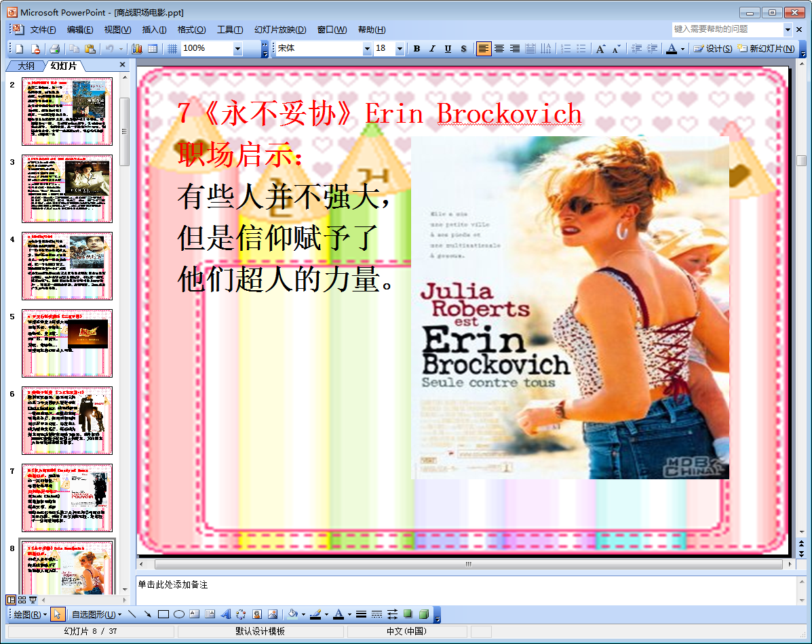Click the 新幻灯片(N) new slide button
Viewport: 812px width, 644px height.
pos(766,49)
